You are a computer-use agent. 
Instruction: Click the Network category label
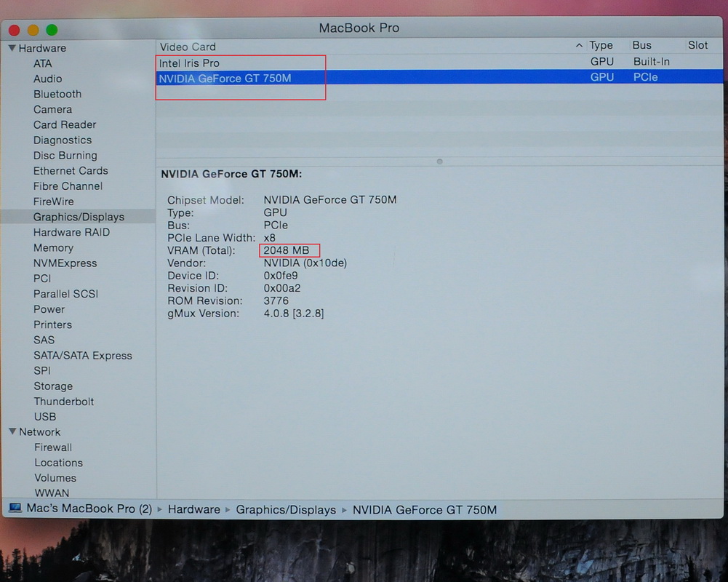point(40,432)
